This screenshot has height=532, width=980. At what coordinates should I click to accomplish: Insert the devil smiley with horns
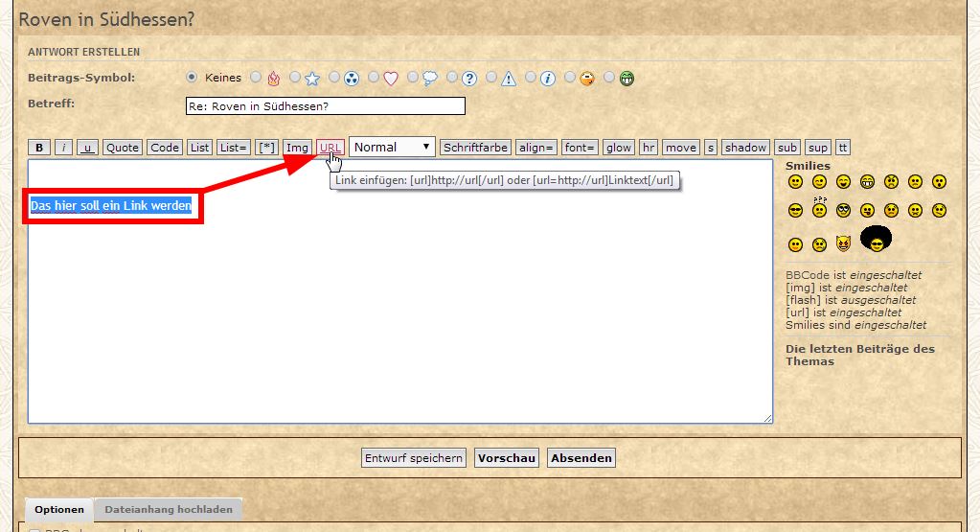843,243
